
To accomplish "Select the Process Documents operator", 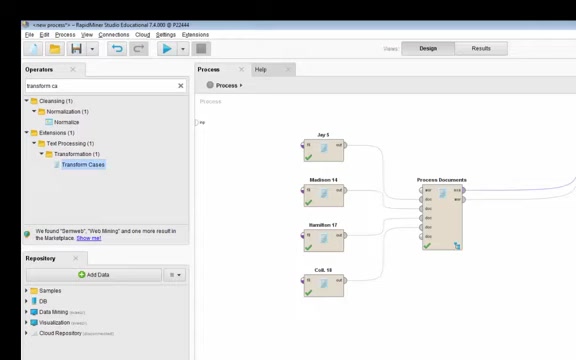I will point(442,217).
